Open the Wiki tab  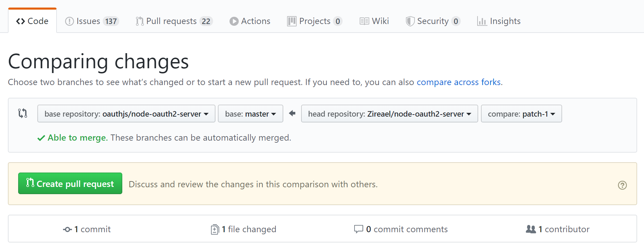pos(374,21)
